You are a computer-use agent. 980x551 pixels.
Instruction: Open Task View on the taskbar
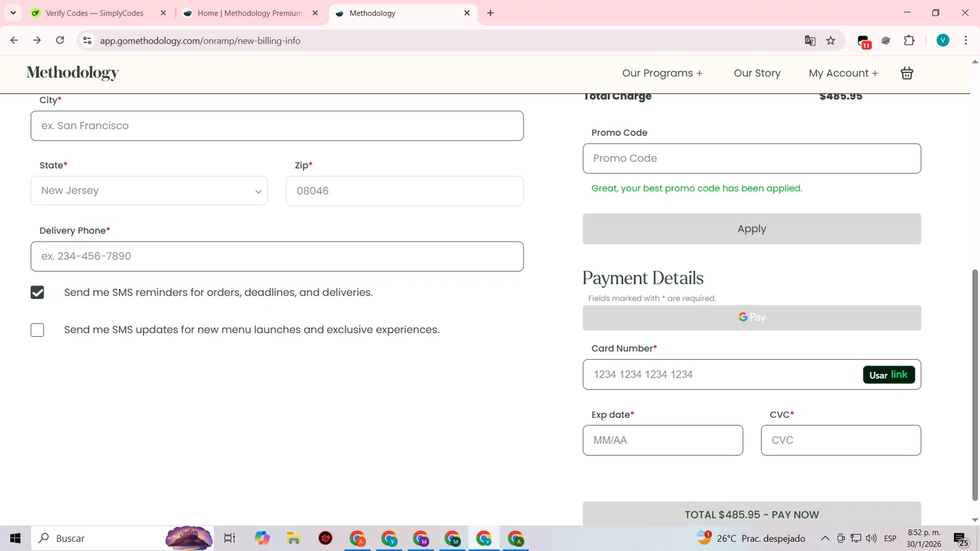pyautogui.click(x=229, y=539)
